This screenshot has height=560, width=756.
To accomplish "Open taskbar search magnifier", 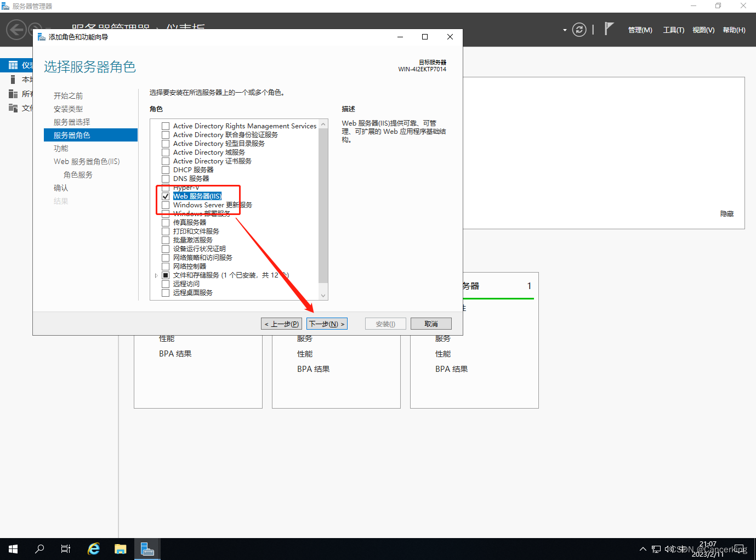I will point(39,549).
